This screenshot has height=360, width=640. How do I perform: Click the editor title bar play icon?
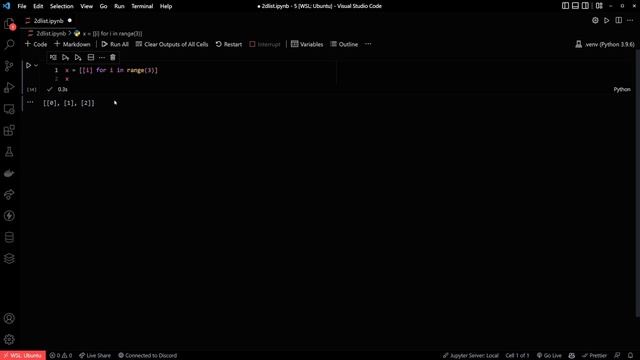point(607,20)
